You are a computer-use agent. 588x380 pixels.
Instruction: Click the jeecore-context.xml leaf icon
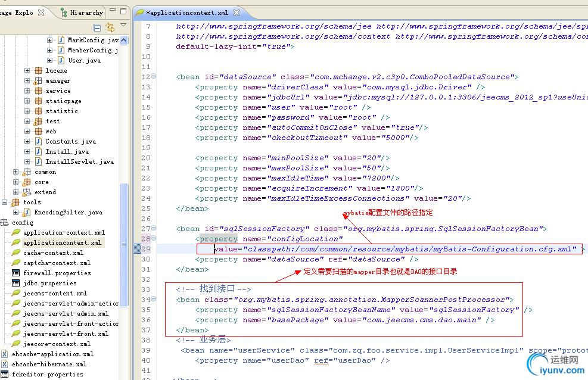(x=15, y=344)
